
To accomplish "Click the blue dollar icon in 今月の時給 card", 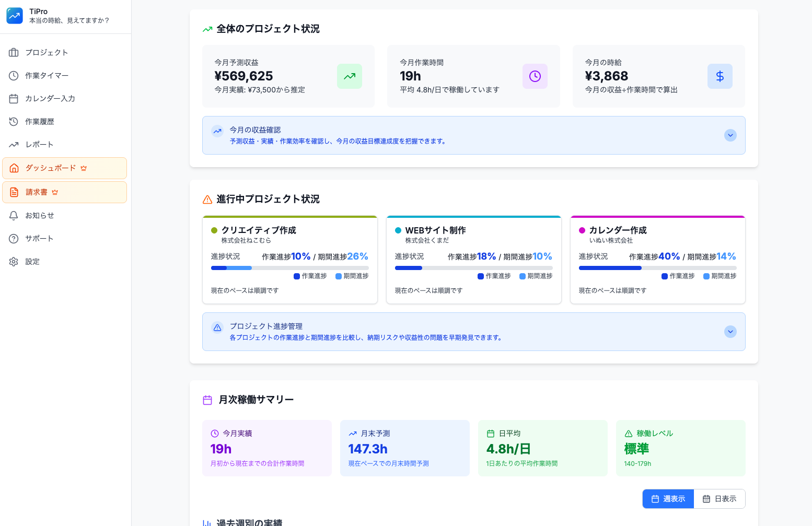I will click(x=720, y=76).
